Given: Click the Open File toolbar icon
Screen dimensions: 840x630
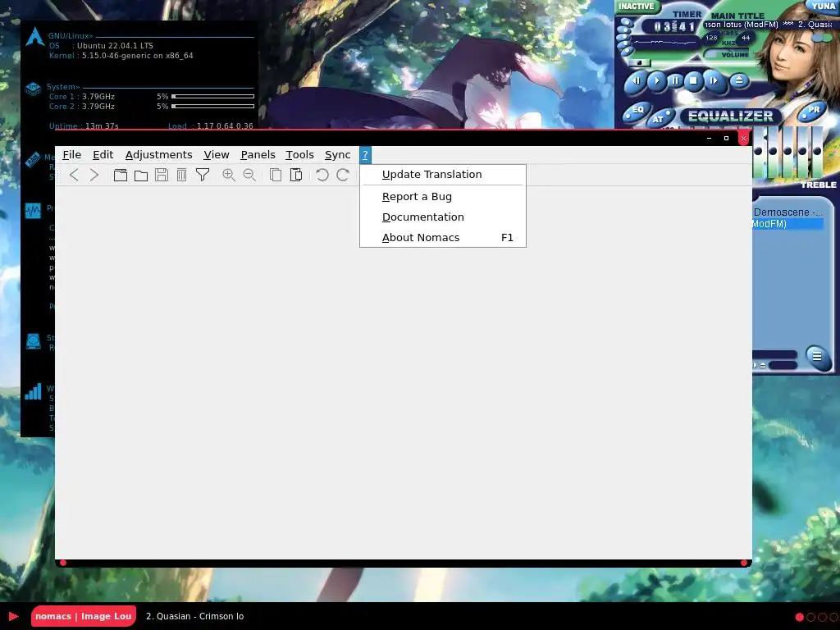Looking at the screenshot, I should tap(121, 175).
